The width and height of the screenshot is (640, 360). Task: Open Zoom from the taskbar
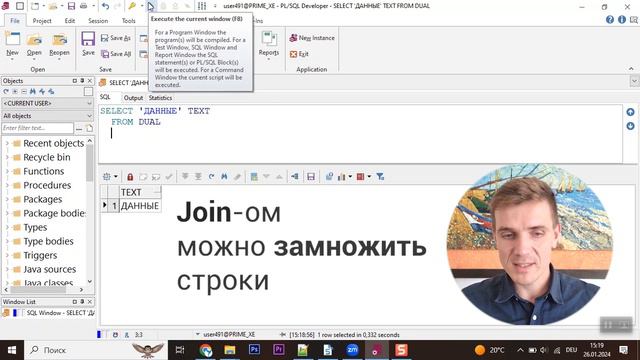[352, 350]
